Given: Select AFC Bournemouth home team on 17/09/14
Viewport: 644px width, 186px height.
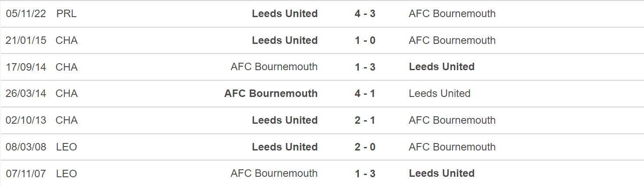Looking at the screenshot, I should (274, 67).
